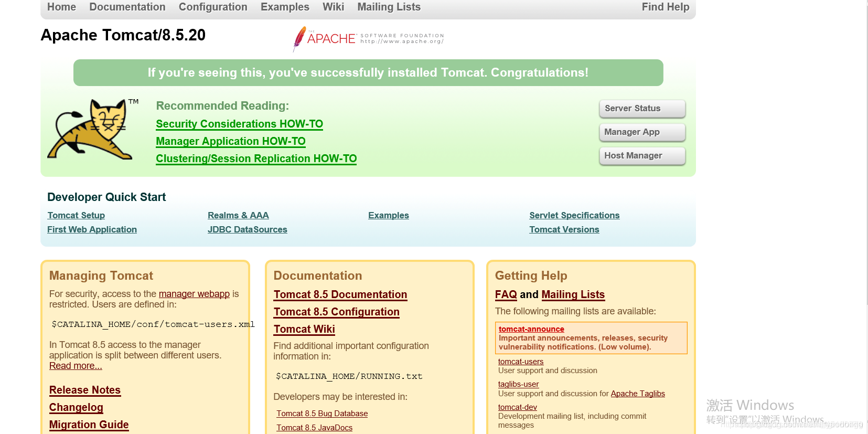Open Examples link under Developer Quick Start
The image size is (868, 434).
[389, 215]
